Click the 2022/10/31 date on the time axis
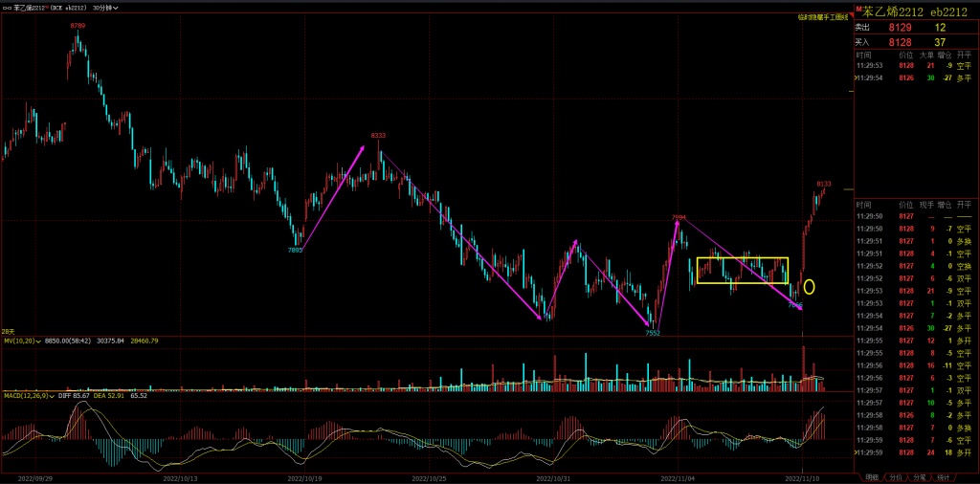 point(553,476)
